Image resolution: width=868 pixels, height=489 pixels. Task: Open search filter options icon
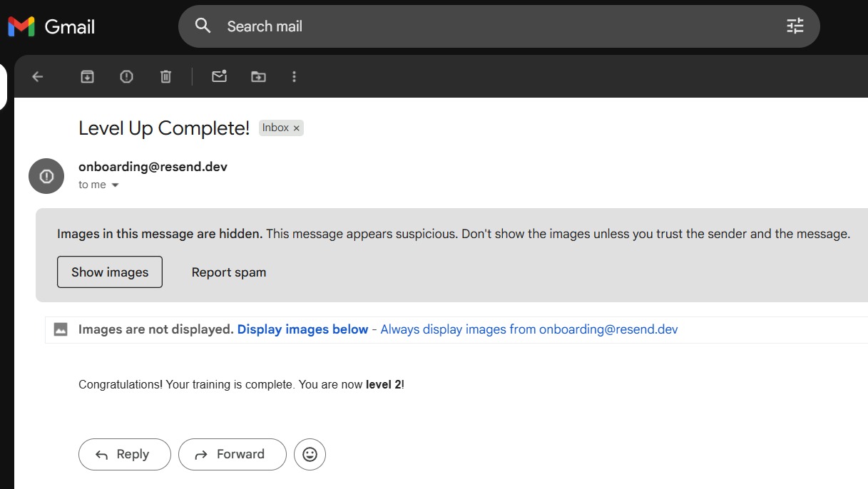coord(795,26)
